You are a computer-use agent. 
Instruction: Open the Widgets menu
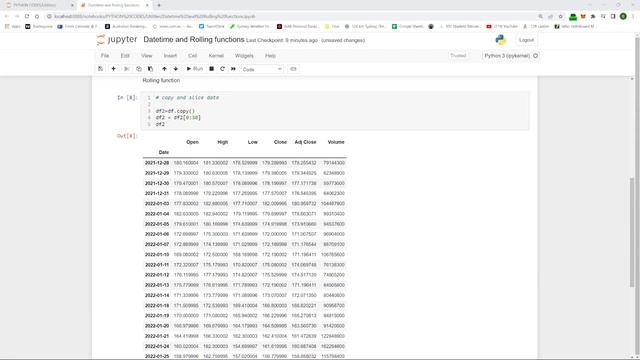point(244,56)
